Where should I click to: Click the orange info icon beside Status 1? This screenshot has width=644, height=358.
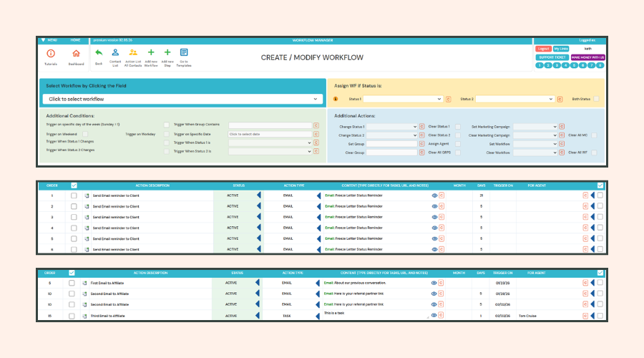(336, 99)
